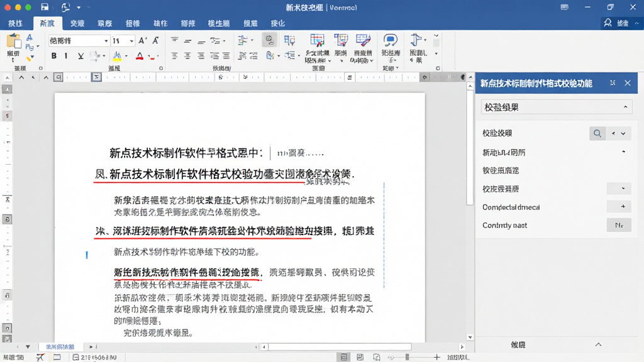Click the horizontal scrollbar track
The image size is (644, 362).
340,347
